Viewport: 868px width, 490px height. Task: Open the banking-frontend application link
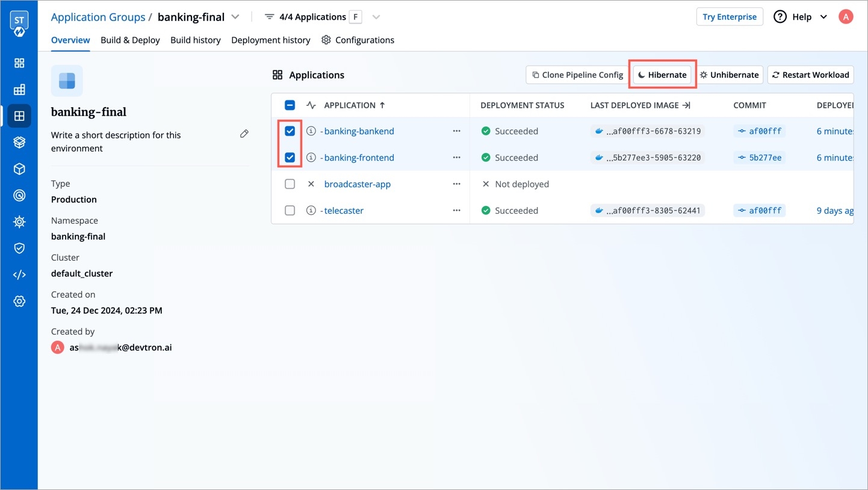point(359,158)
